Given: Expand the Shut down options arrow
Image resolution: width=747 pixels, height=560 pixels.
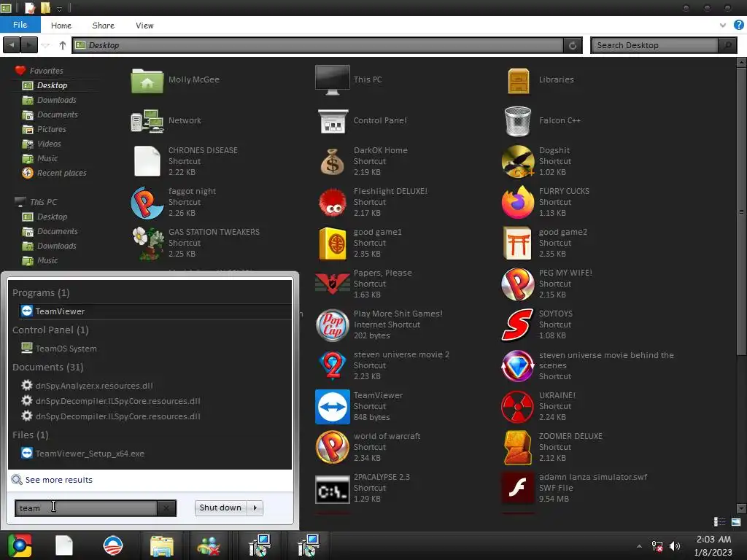Looking at the screenshot, I should click(x=255, y=507).
